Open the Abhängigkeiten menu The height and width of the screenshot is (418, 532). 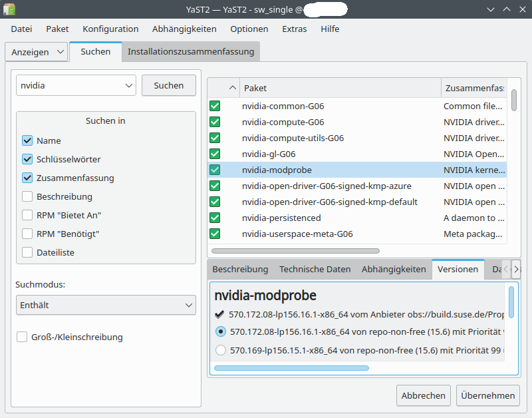(x=184, y=29)
